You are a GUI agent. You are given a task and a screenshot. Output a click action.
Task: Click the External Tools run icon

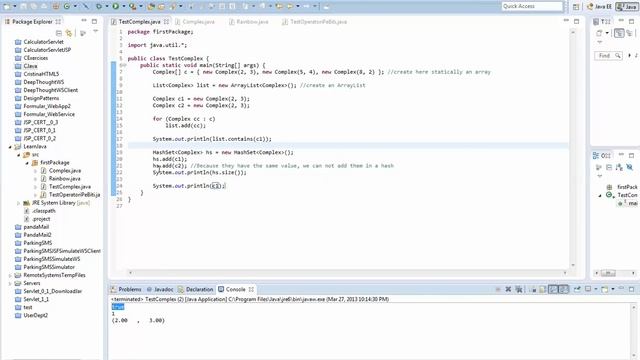tap(132, 6)
